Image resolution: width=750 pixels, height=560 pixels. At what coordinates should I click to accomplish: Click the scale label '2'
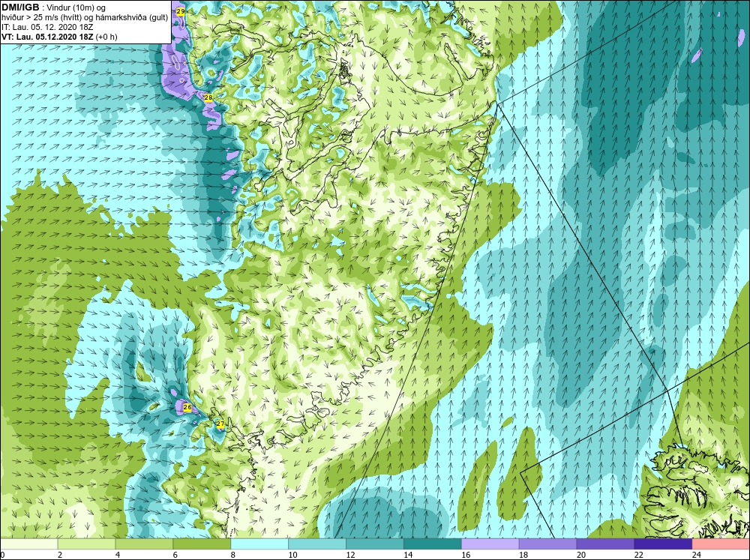60,555
